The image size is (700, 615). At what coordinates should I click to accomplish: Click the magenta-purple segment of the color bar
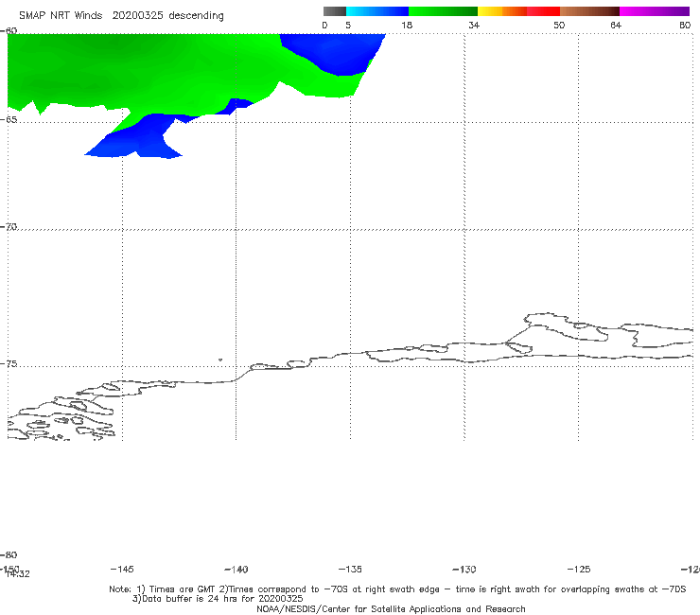655,11
